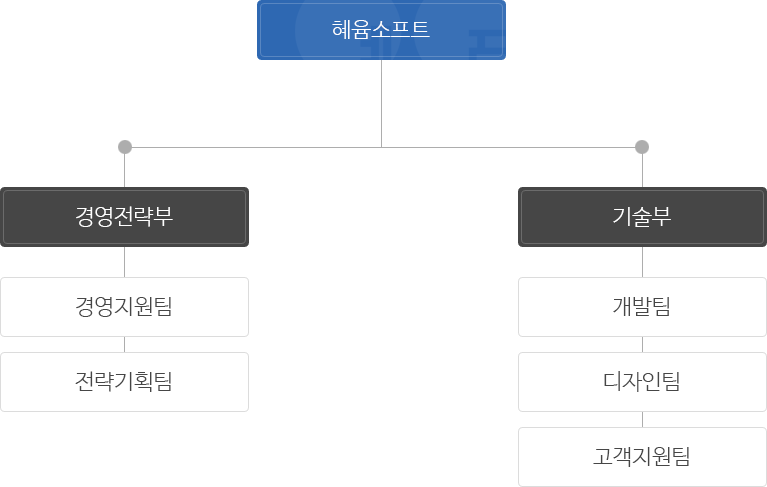Pick the 고객지원팀 team node

point(642,457)
